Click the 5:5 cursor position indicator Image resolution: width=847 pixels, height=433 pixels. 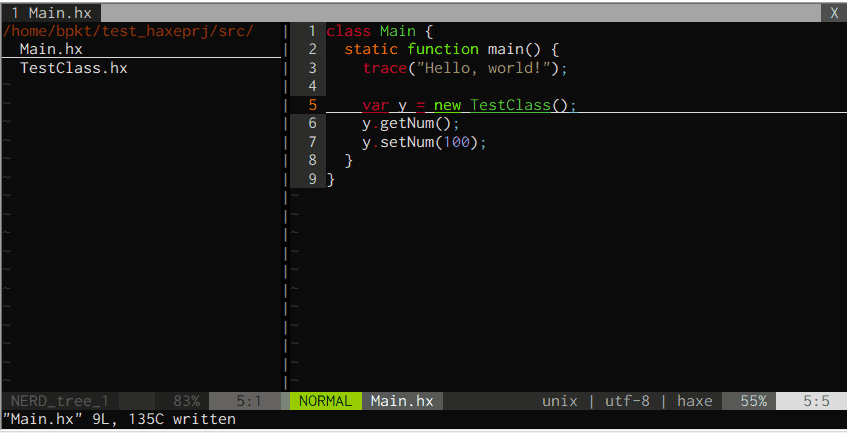(816, 401)
